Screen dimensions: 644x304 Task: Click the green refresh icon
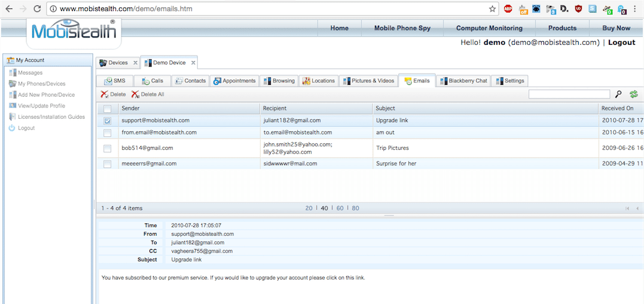click(634, 94)
